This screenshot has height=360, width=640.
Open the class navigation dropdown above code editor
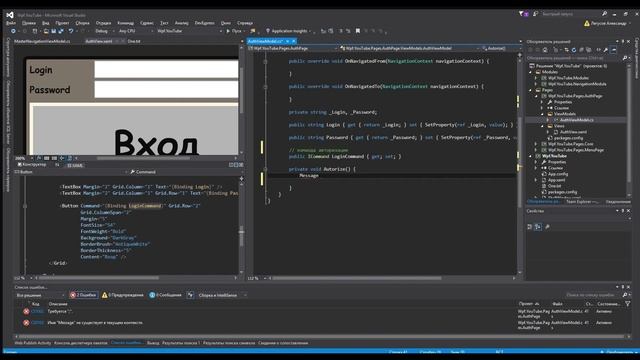click(x=409, y=48)
